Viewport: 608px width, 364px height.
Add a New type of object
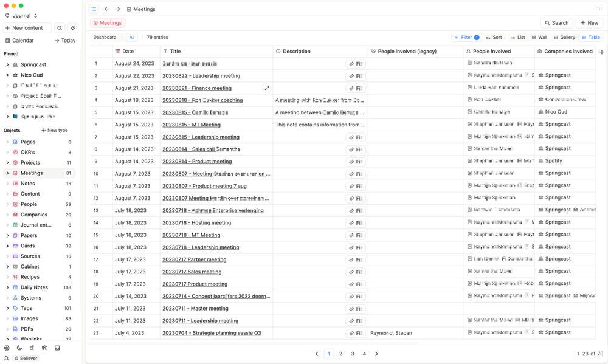click(55, 130)
